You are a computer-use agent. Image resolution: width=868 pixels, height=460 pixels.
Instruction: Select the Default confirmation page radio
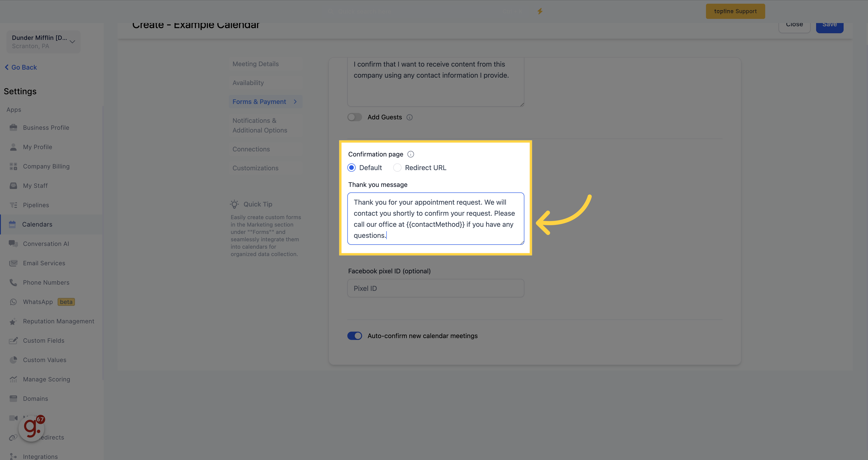[x=351, y=168]
